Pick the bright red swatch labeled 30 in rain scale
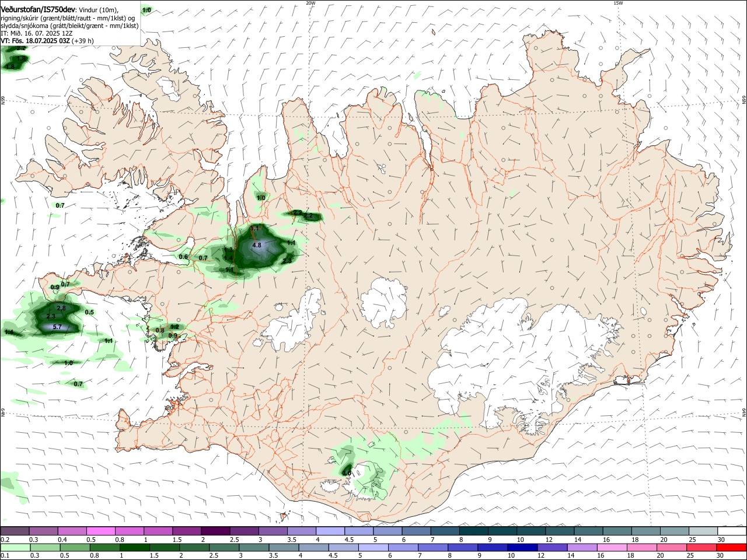 (731, 547)
